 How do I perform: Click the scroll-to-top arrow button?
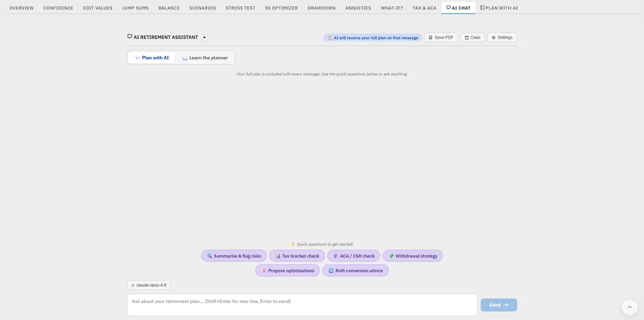[629, 307]
